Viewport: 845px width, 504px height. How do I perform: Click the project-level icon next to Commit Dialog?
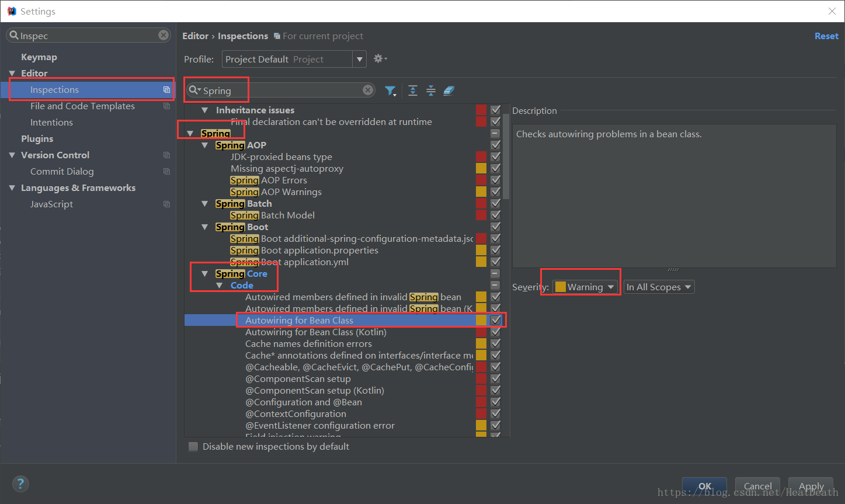166,172
